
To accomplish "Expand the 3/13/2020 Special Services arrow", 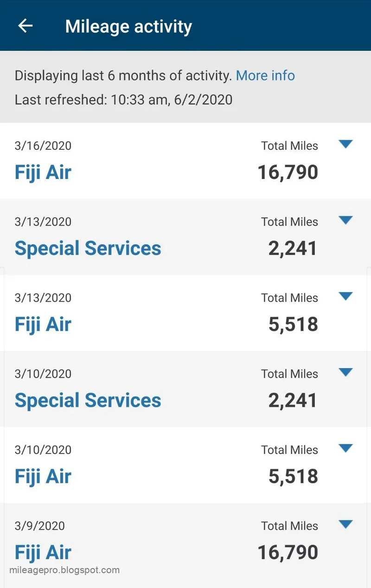I will 346,220.
